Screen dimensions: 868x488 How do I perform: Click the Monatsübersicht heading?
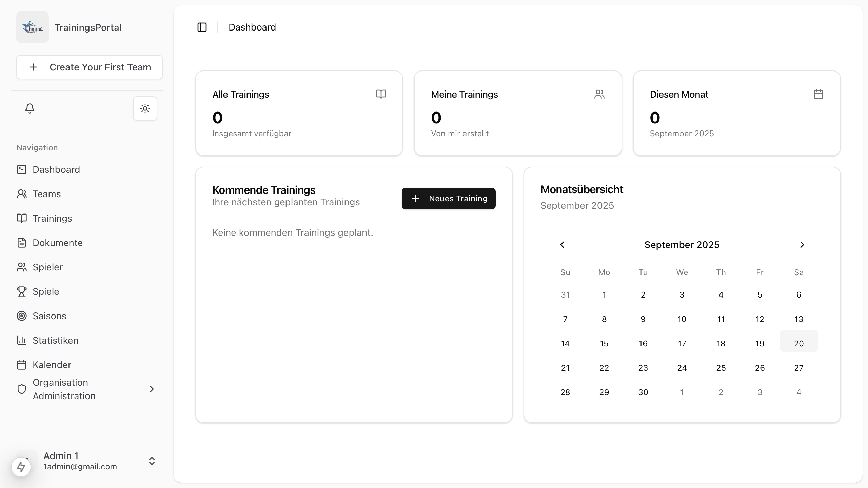click(x=582, y=189)
